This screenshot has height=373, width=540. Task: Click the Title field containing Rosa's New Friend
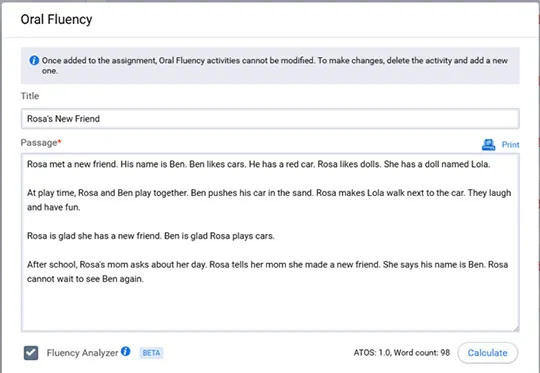pos(270,119)
